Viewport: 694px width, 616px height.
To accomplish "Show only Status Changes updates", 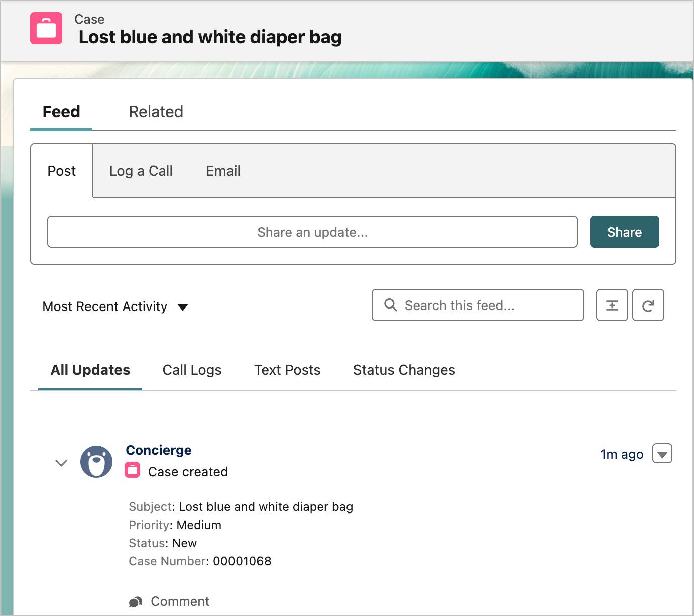I will 404,370.
